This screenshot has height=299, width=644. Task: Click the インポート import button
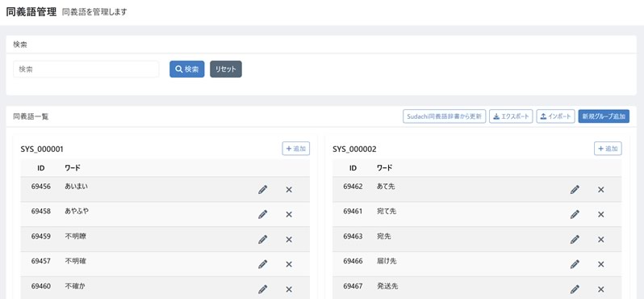click(x=556, y=116)
